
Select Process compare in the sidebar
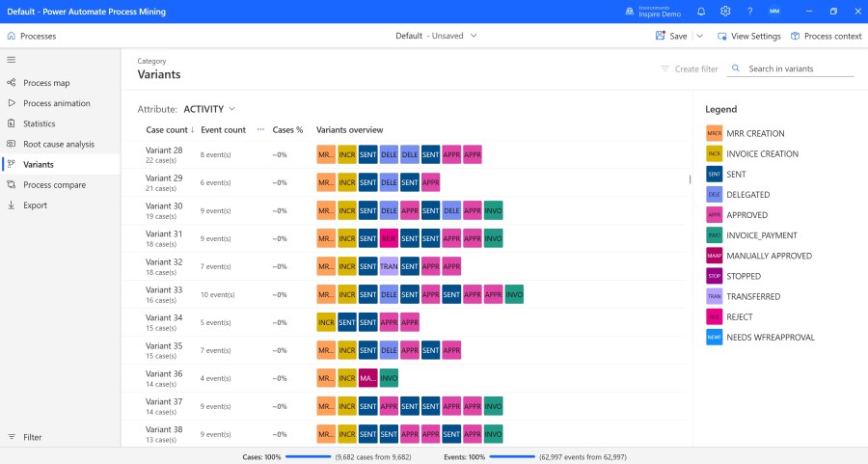pyautogui.click(x=54, y=184)
